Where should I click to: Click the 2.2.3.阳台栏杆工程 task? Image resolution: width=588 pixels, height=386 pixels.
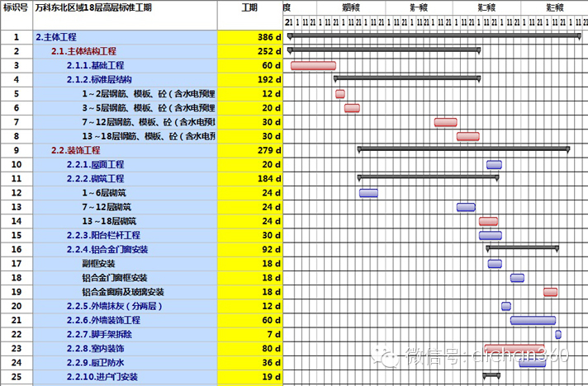click(x=103, y=236)
